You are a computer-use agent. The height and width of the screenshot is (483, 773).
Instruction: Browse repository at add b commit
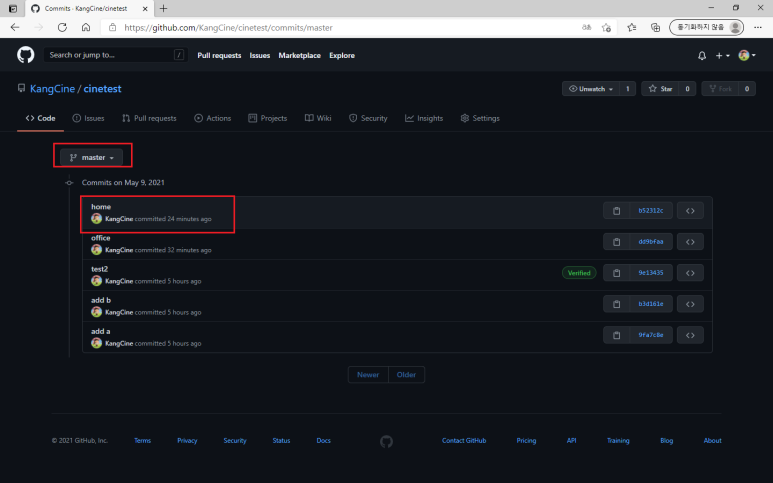pos(690,304)
